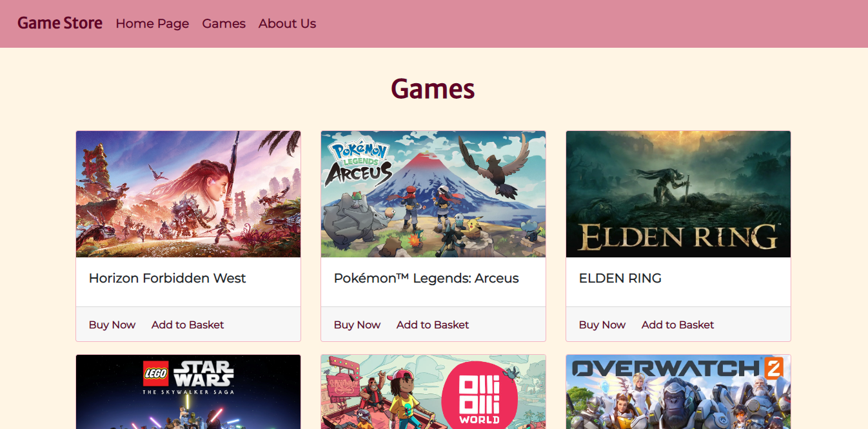Select the Horizon Forbidden West title text
The height and width of the screenshot is (429, 868).
[168, 278]
